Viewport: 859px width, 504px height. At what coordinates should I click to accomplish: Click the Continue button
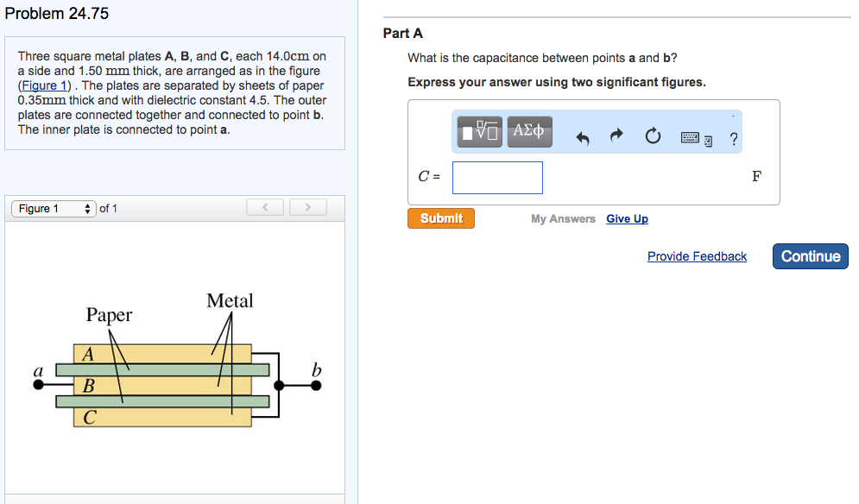click(811, 256)
